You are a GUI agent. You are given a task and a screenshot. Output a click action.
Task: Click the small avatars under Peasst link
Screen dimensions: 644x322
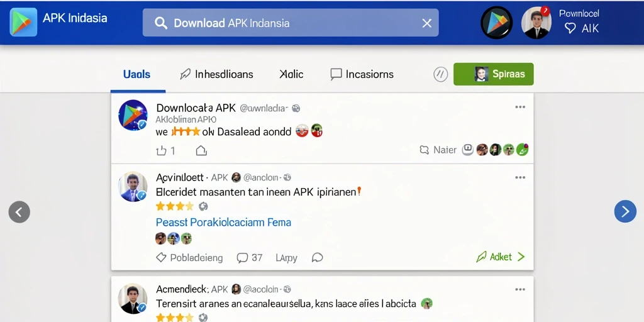pos(174,238)
